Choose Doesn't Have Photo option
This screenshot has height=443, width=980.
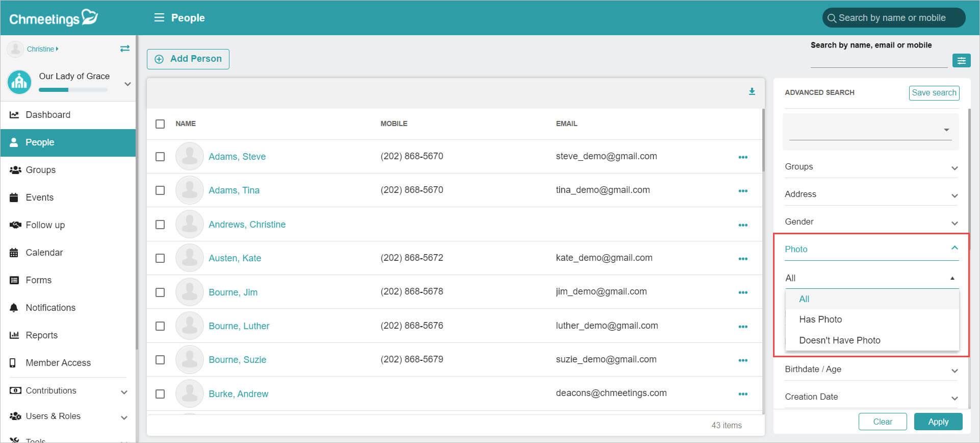pos(872,340)
